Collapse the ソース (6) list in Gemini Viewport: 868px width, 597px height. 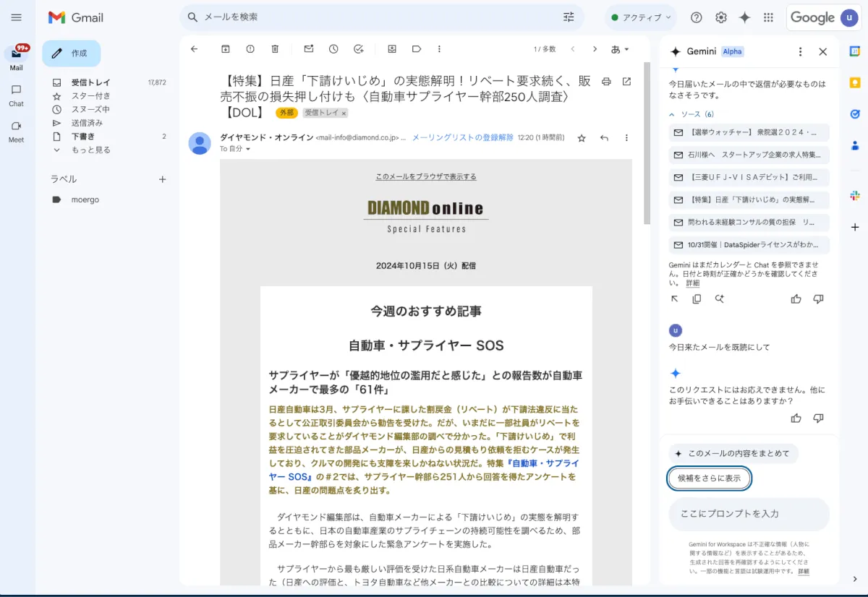click(x=672, y=114)
